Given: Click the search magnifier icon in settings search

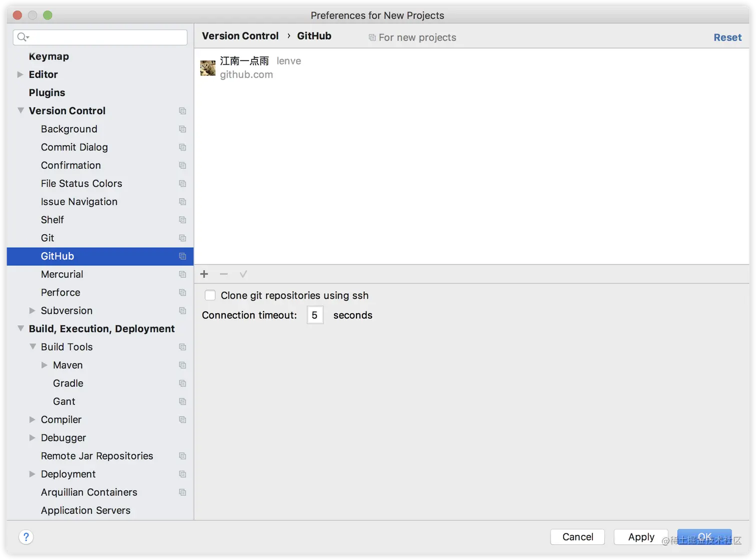Looking at the screenshot, I should coord(22,37).
